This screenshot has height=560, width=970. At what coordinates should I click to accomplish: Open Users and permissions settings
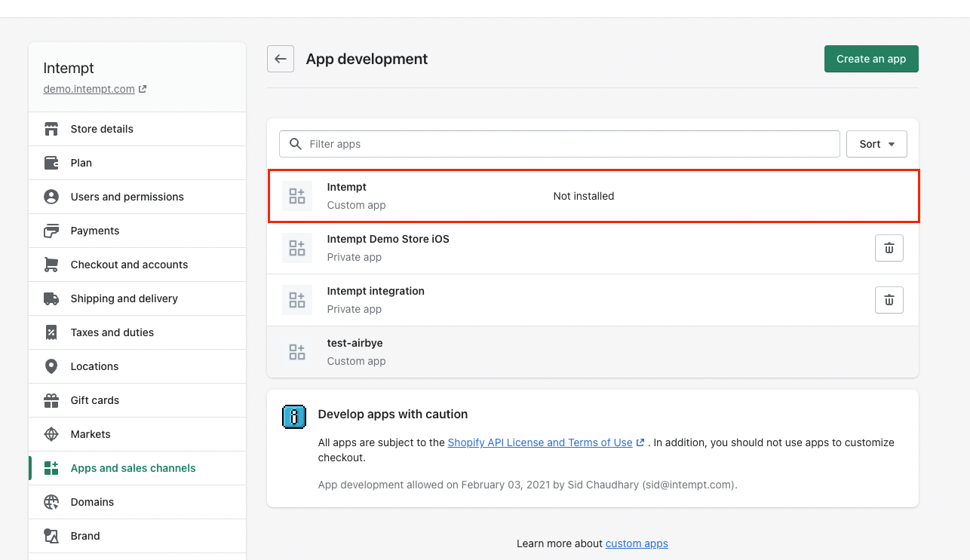point(127,197)
